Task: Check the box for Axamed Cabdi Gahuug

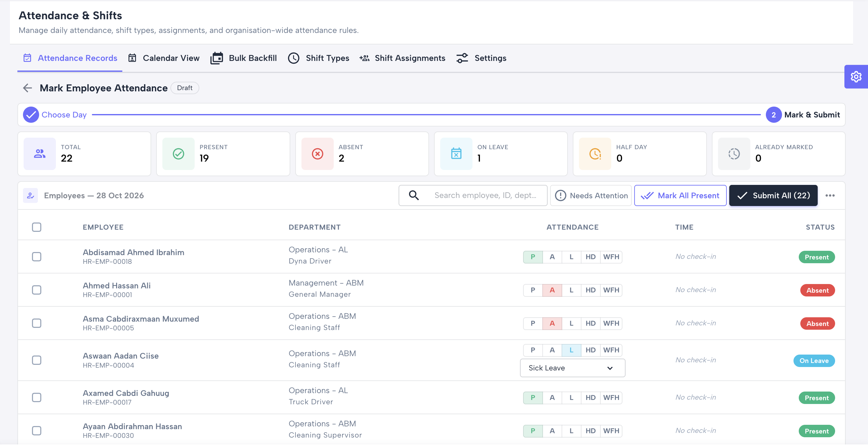Action: [x=36, y=397]
